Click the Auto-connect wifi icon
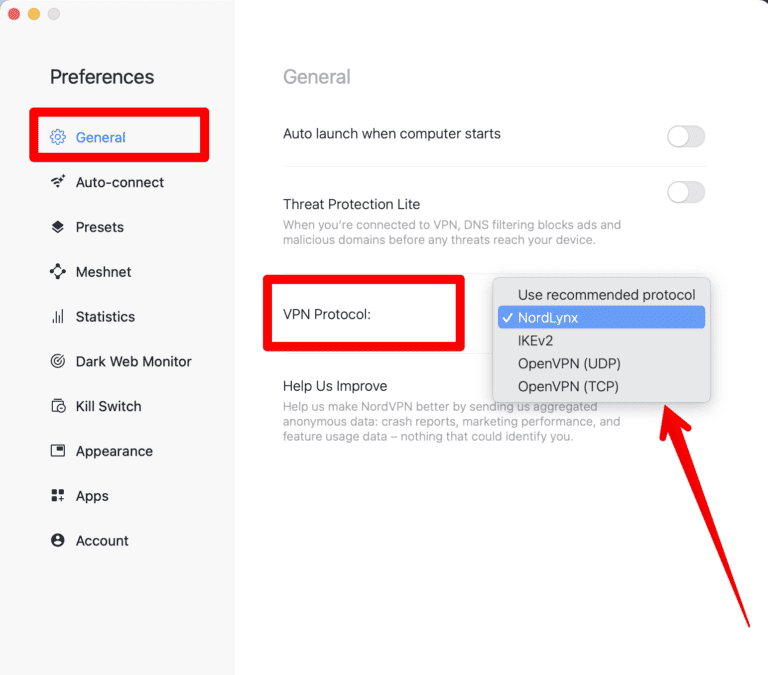768x675 pixels. click(58, 182)
